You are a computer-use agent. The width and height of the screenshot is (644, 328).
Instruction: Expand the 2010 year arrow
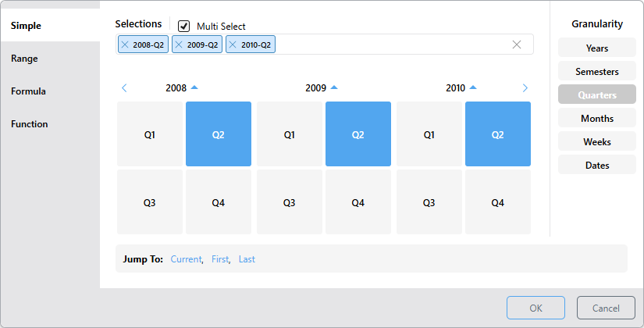473,87
